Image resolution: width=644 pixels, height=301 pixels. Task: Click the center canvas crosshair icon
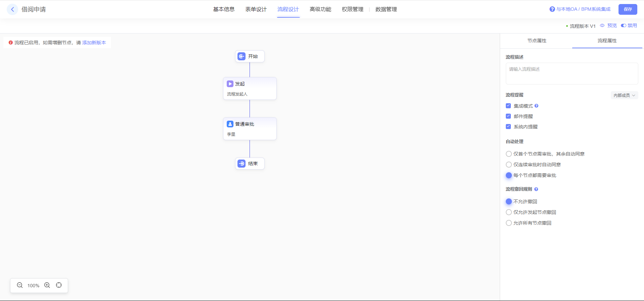59,285
